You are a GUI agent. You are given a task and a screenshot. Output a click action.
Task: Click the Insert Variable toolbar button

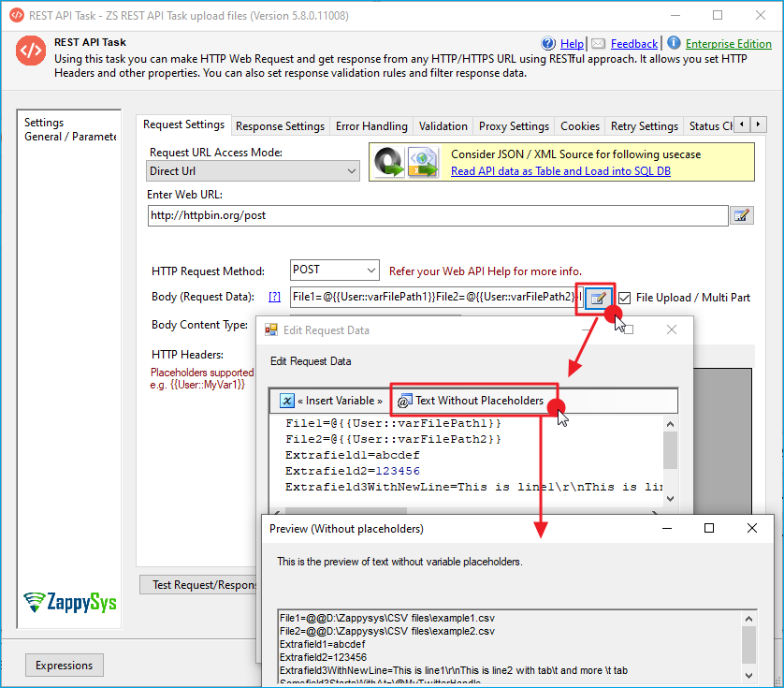(x=331, y=401)
